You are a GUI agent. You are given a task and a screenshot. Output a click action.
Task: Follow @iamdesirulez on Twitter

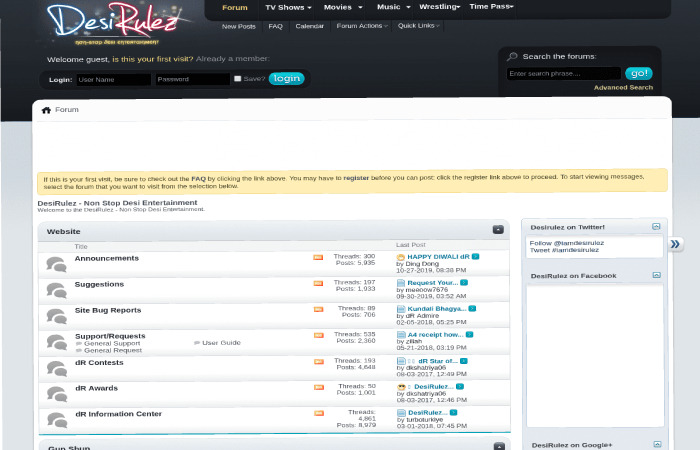point(567,243)
